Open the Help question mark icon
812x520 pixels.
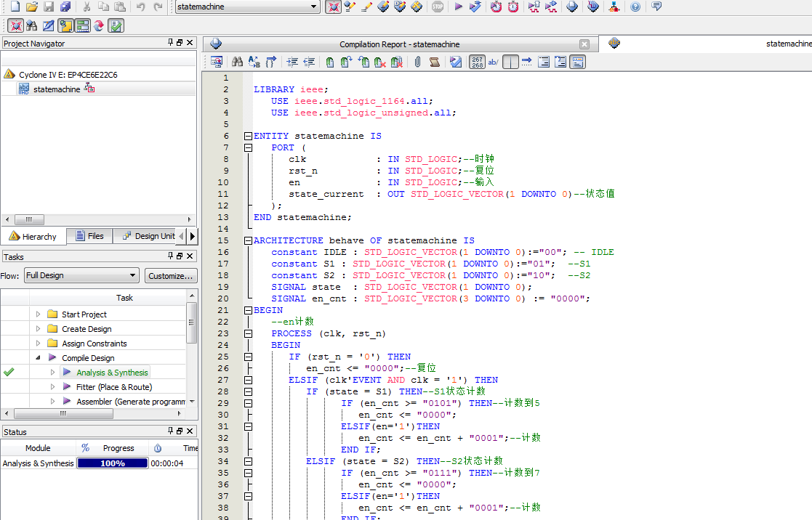pyautogui.click(x=635, y=7)
